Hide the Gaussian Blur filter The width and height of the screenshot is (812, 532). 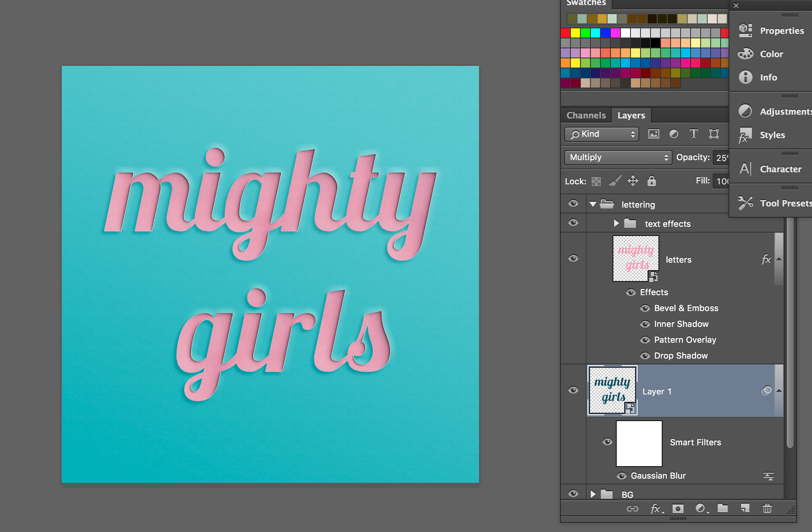pyautogui.click(x=622, y=476)
